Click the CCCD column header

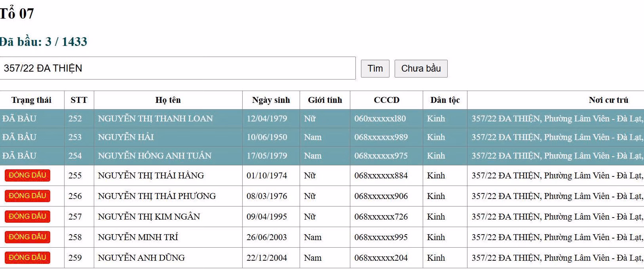pos(386,100)
